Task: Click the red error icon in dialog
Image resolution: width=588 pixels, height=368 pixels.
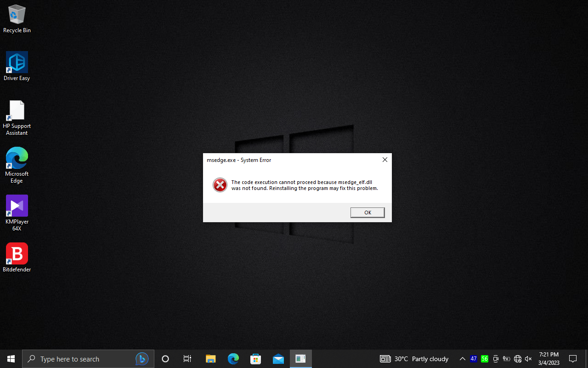Action: point(220,185)
